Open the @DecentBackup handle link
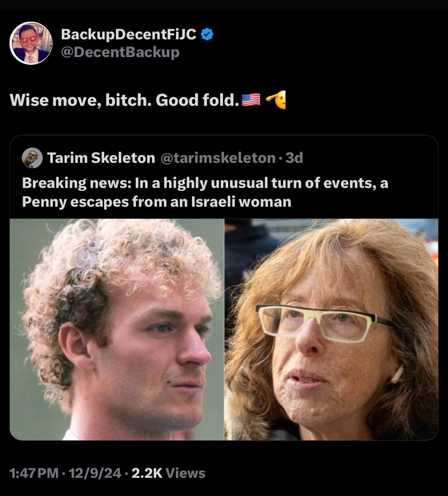 click(120, 52)
